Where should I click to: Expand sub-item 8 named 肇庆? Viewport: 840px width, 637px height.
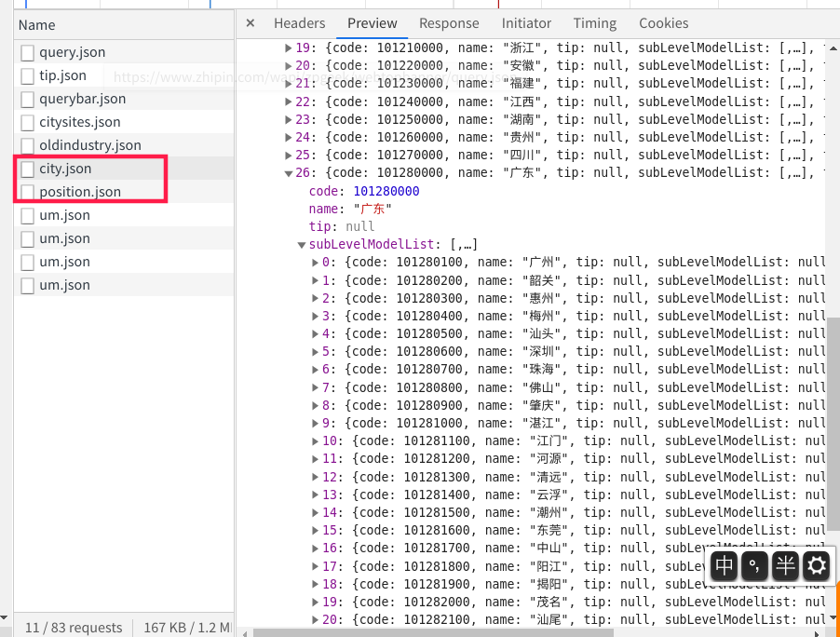coord(315,405)
